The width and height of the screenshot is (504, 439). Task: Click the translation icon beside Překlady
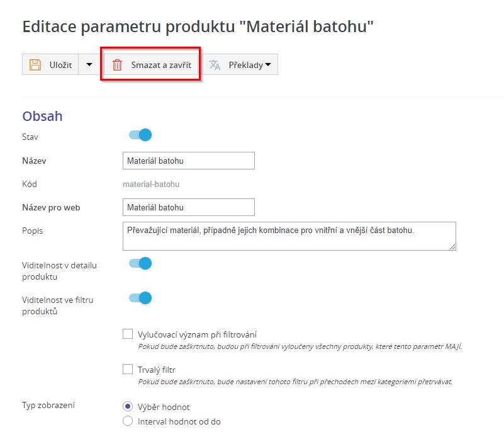pos(215,65)
